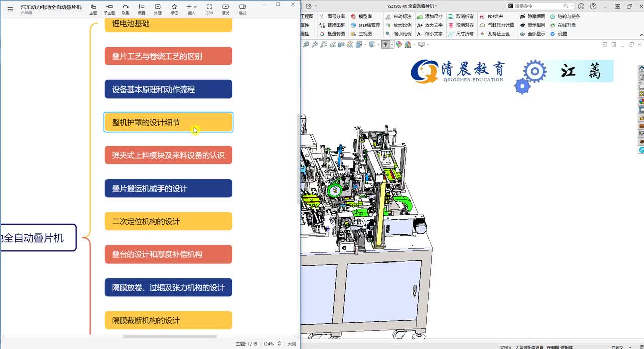Image resolution: width=644 pixels, height=349 pixels.
Task: Click 缩小文字 tool
Action: tap(430, 34)
